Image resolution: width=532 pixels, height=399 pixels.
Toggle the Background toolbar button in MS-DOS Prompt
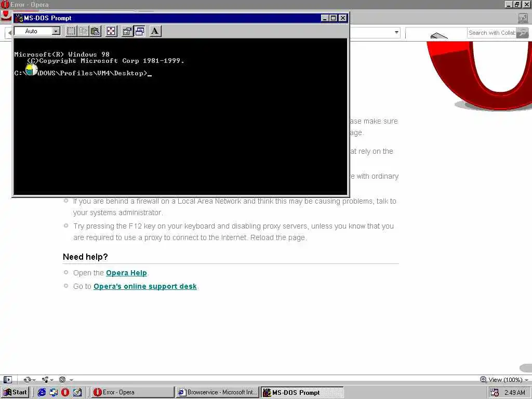[139, 31]
